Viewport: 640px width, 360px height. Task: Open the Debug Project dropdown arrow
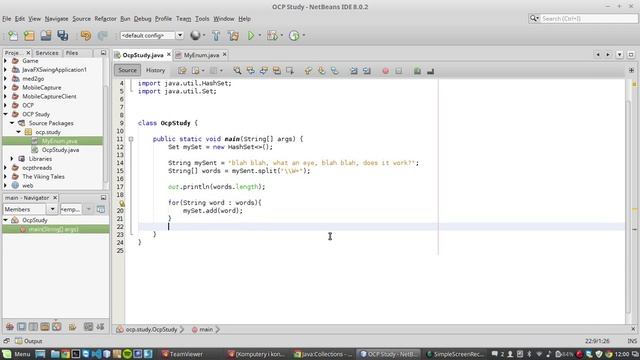(x=282, y=36)
